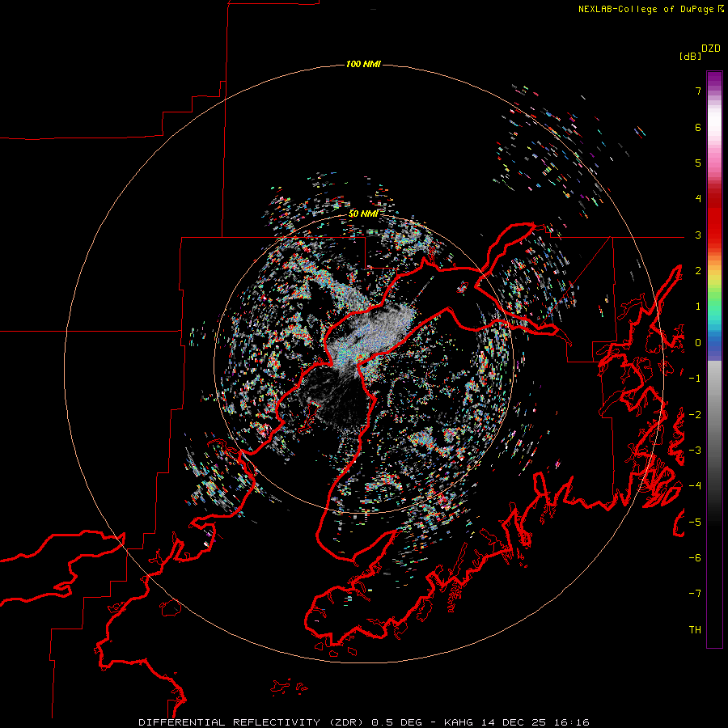Click the 7 value on ZDR scale
The image size is (728, 728).
(x=698, y=91)
